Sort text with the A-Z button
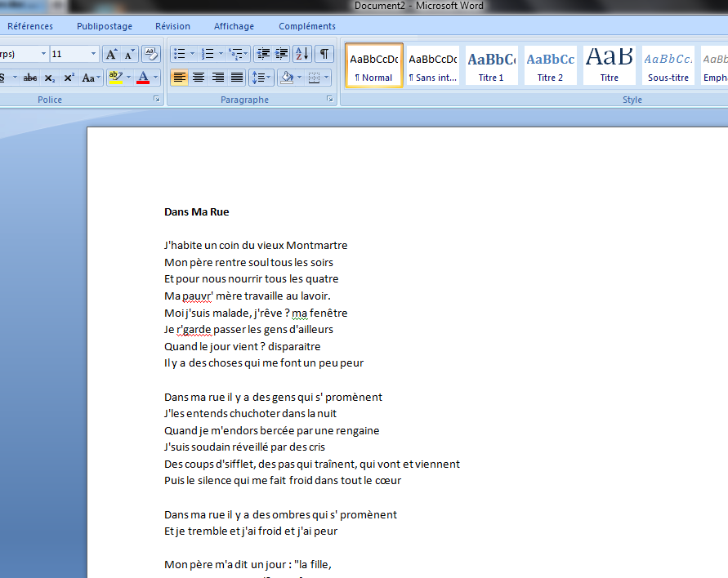 [301, 54]
